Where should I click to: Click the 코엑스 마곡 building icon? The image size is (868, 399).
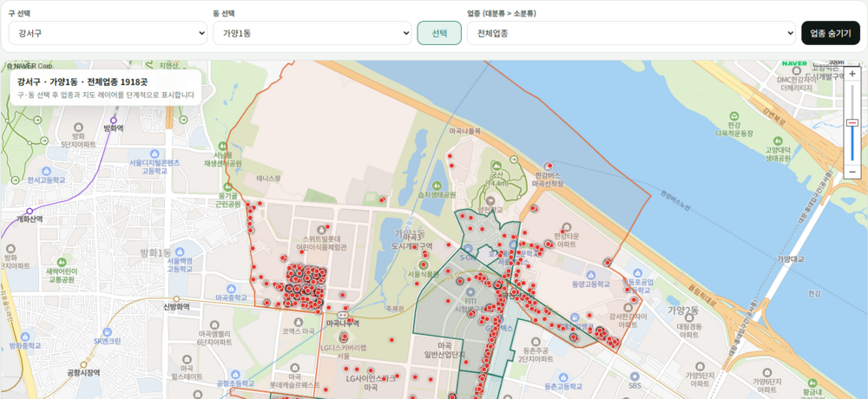point(298,322)
